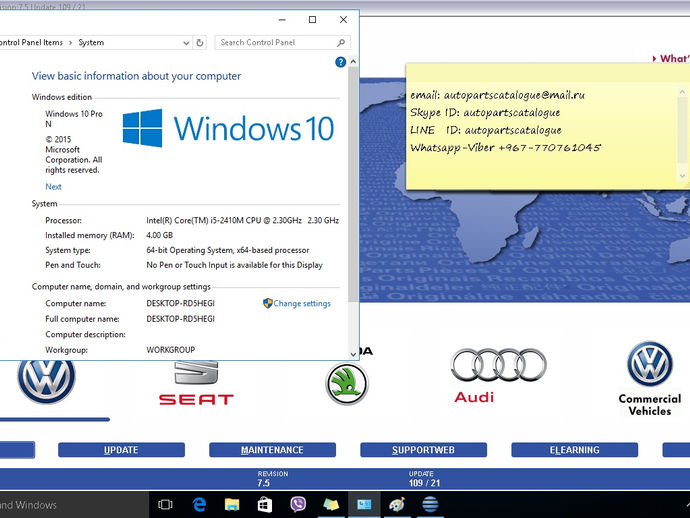The image size is (690, 518).
Task: Expand the address bar history dropdown
Action: point(186,43)
